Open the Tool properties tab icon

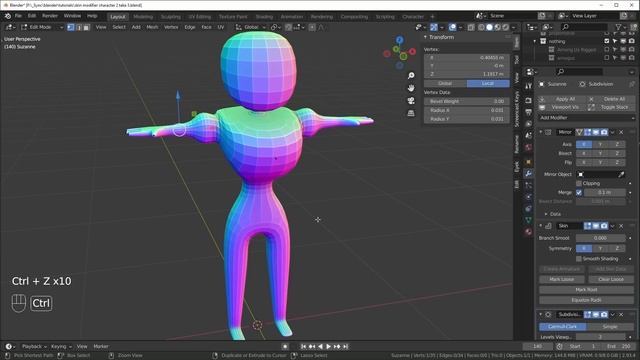point(529,86)
